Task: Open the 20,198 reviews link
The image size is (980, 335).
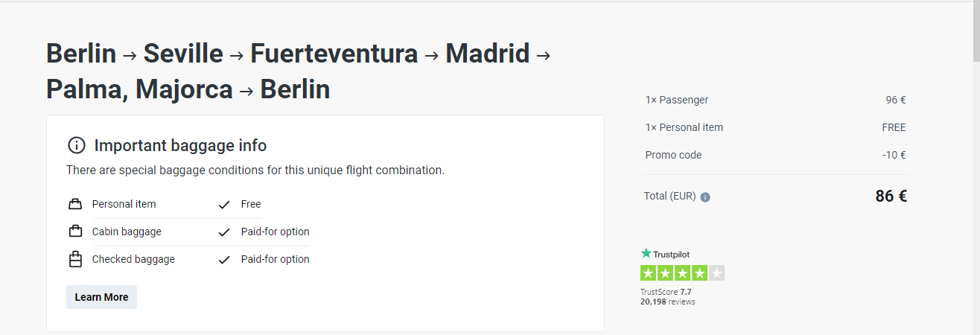Action: (667, 301)
